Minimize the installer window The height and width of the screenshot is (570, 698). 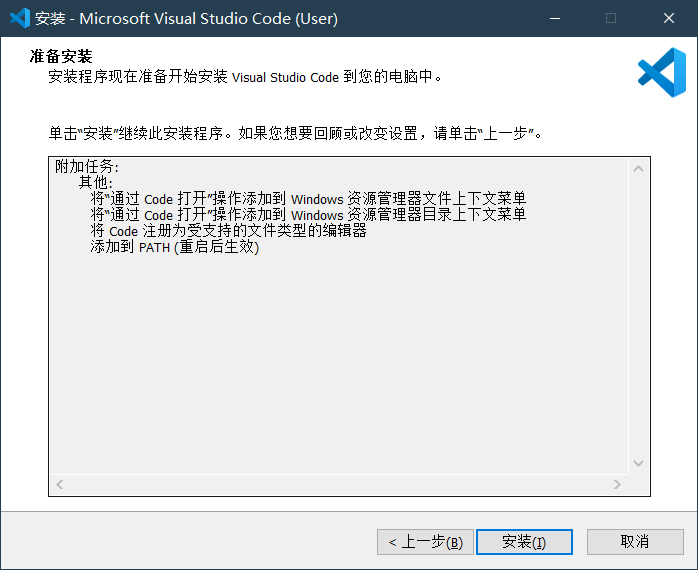click(x=555, y=18)
